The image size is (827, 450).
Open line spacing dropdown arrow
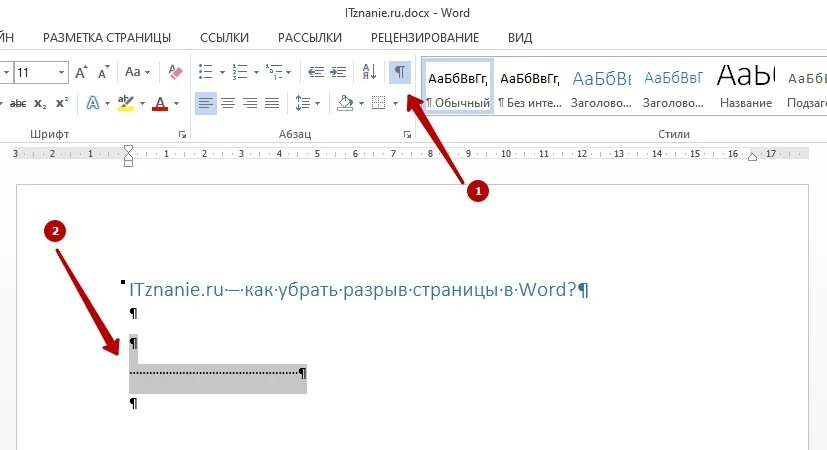[318, 103]
